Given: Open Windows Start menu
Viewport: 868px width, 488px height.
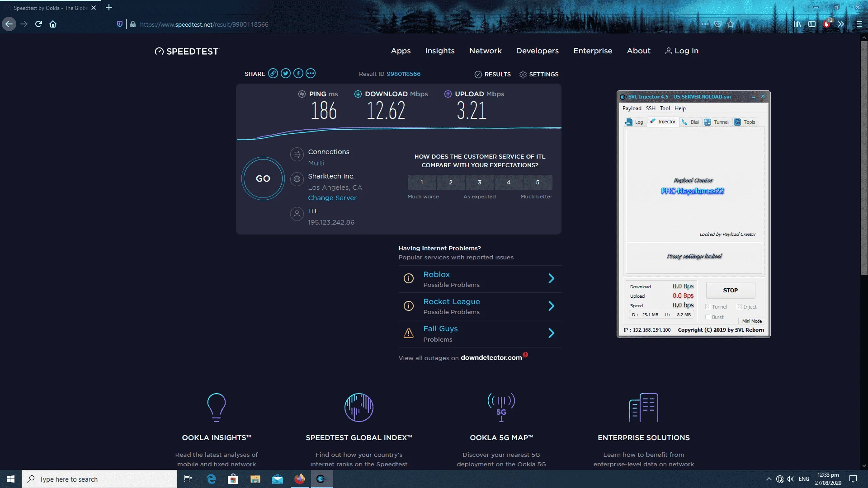Looking at the screenshot, I should point(11,479).
